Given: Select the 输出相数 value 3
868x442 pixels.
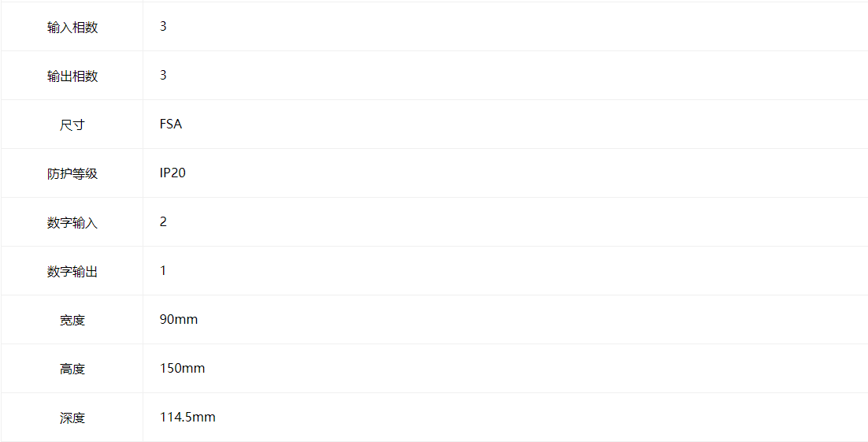Looking at the screenshot, I should tap(163, 76).
